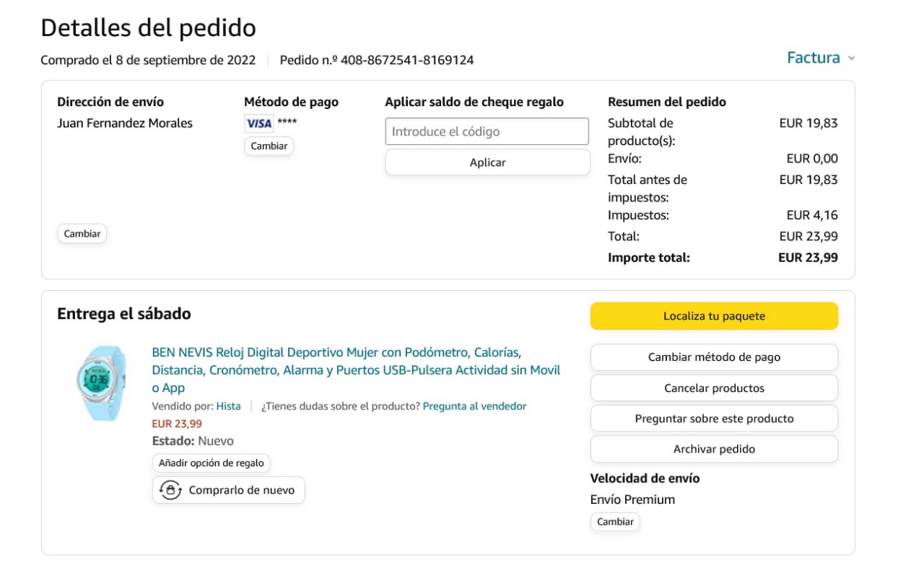Viewport: 924px width, 576px height.
Task: Click the yellow Localiza tu paquete button
Action: pyautogui.click(x=714, y=316)
